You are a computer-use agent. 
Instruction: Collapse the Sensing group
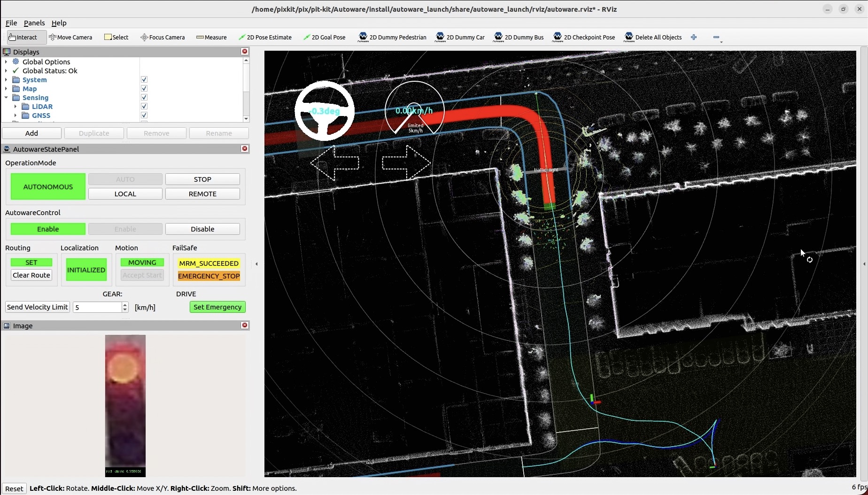coord(6,98)
